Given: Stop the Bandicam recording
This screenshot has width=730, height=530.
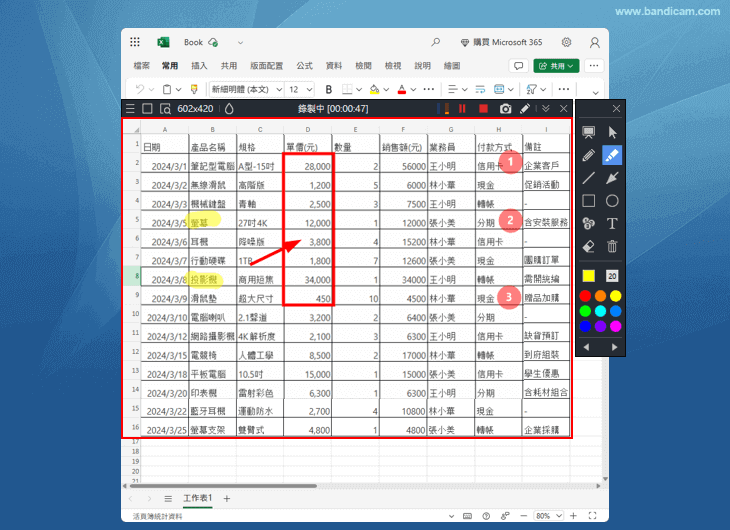Looking at the screenshot, I should (x=483, y=109).
